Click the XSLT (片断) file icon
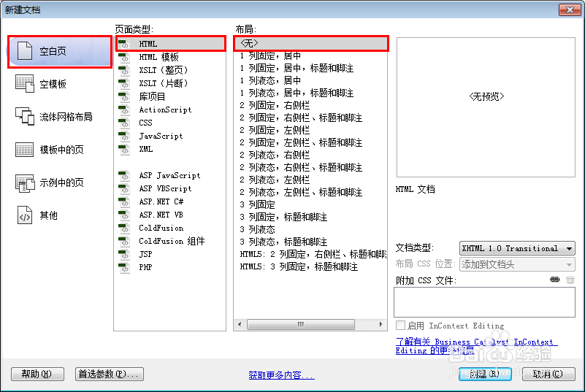This screenshot has height=392, width=585. click(x=124, y=83)
